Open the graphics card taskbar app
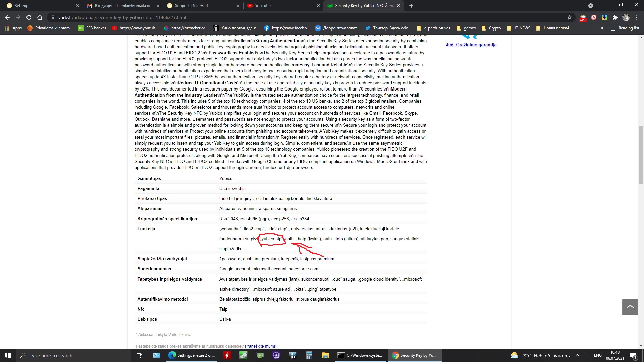Image resolution: width=644 pixels, height=362 pixels. click(260, 355)
